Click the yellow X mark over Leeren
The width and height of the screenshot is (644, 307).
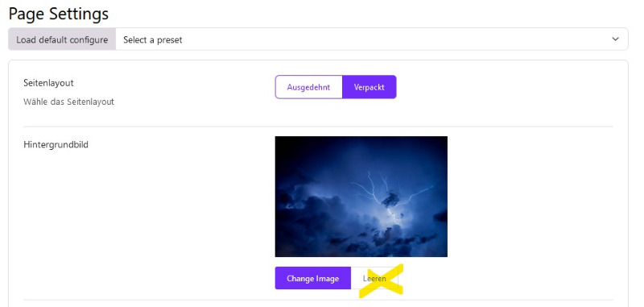coord(381,280)
